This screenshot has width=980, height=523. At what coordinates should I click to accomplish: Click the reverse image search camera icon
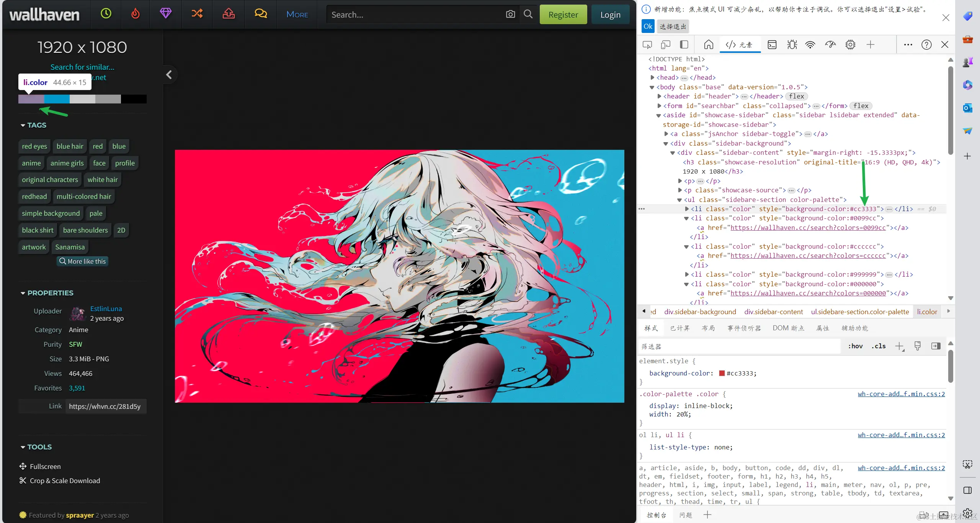tap(510, 14)
